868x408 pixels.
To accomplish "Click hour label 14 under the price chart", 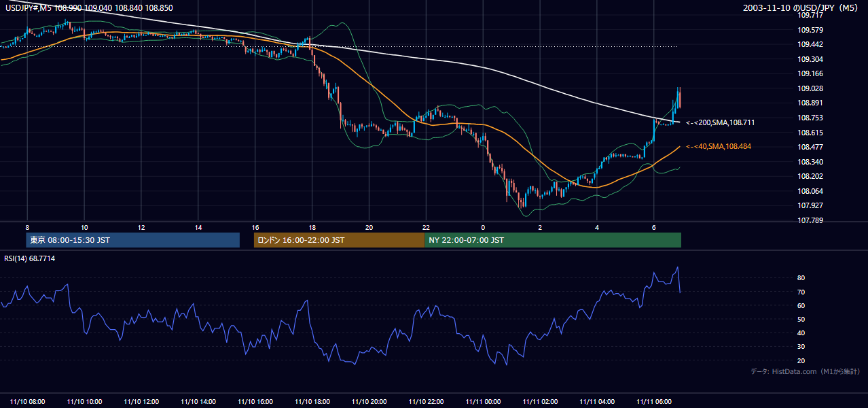I will (x=198, y=227).
